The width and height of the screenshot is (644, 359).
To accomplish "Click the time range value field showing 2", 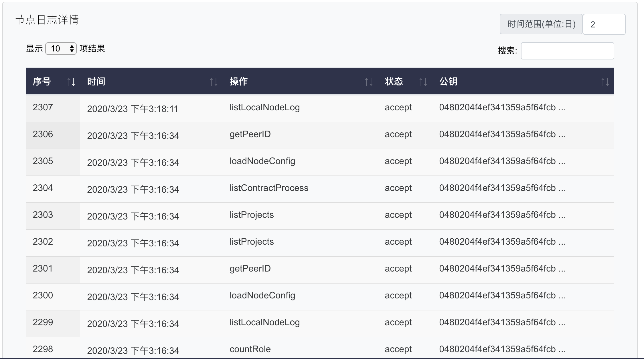I will click(x=604, y=24).
